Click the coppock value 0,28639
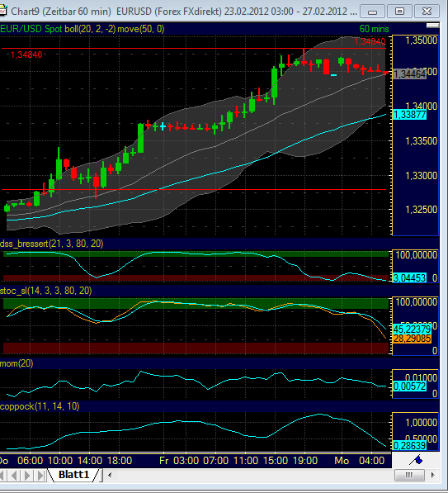Screen dimensions: 448x493 (x=409, y=446)
